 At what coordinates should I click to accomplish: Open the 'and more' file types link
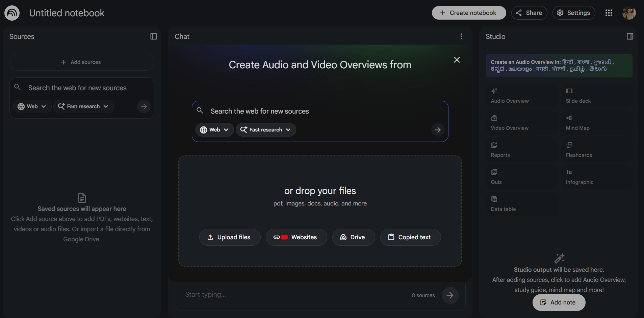[x=354, y=203]
